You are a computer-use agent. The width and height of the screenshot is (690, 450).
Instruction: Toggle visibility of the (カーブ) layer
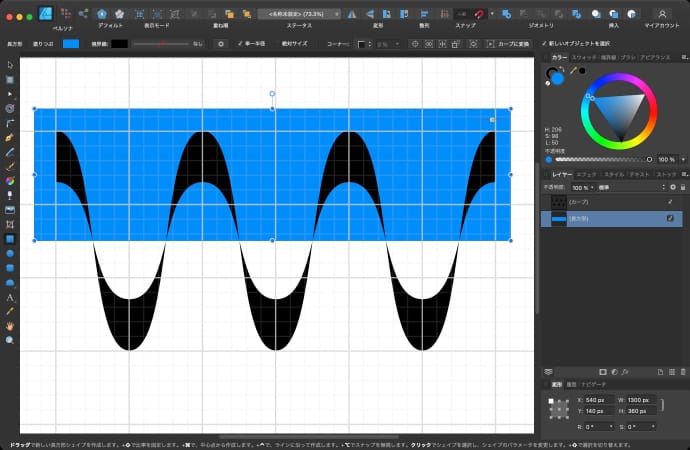[670, 202]
